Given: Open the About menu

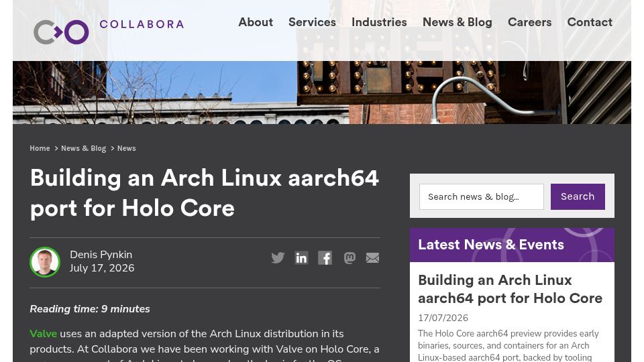Looking at the screenshot, I should coord(256,22).
